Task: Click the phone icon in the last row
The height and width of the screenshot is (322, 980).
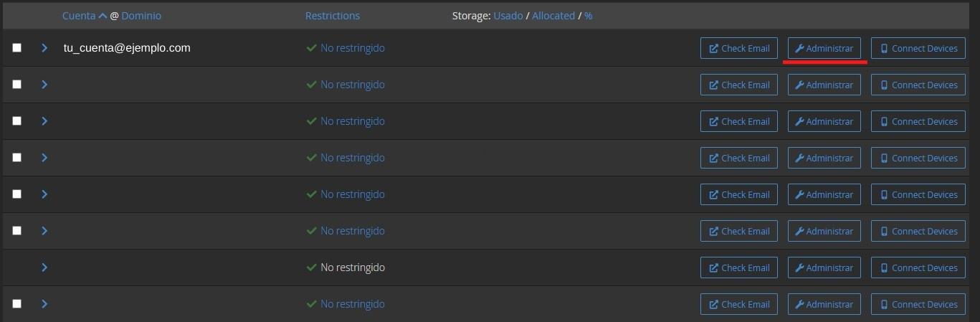Action: [x=884, y=305]
